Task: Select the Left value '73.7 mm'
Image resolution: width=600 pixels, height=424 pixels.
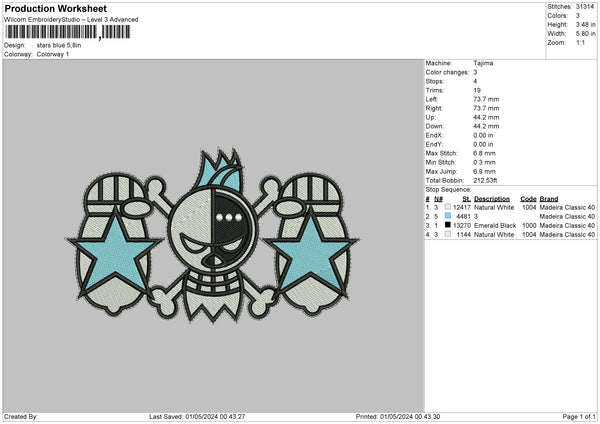Action: tap(486, 99)
